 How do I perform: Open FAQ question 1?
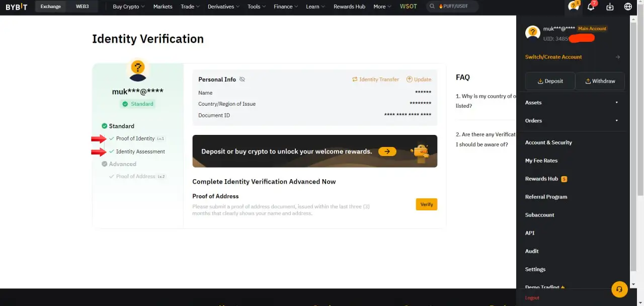point(486,101)
